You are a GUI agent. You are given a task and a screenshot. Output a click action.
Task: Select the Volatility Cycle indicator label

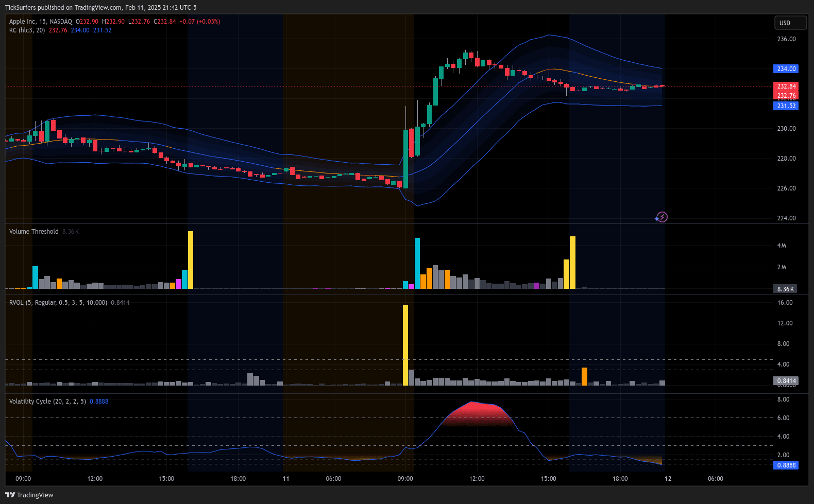pos(47,402)
